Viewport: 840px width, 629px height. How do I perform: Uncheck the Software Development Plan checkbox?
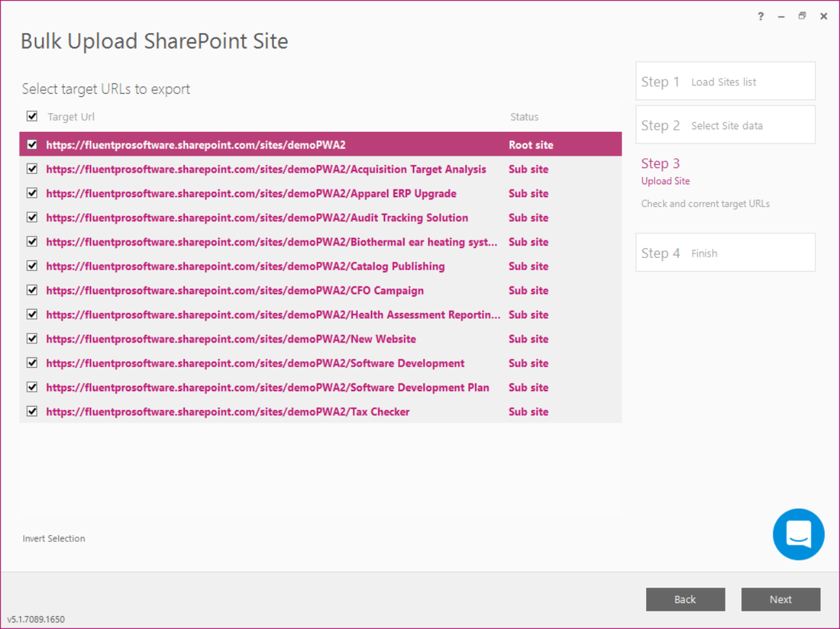[x=32, y=387]
